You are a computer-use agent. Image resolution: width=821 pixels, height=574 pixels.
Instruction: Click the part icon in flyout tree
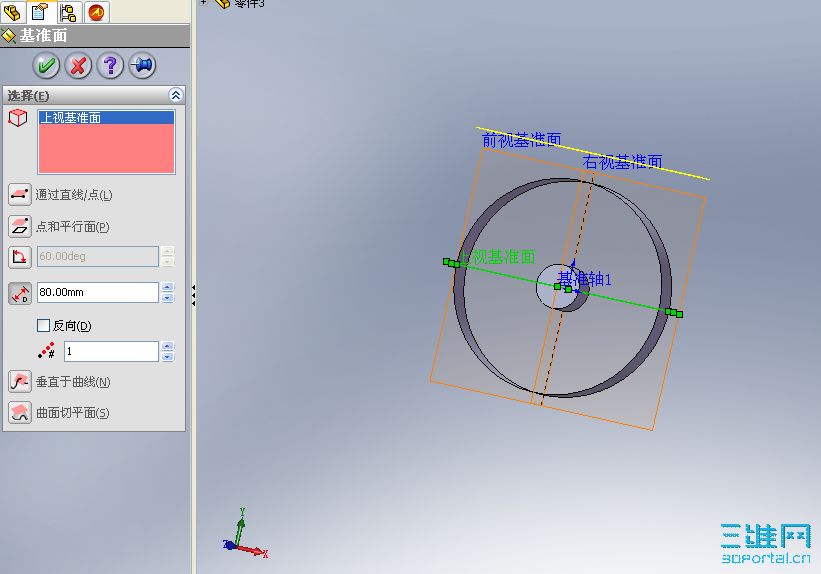223,3
